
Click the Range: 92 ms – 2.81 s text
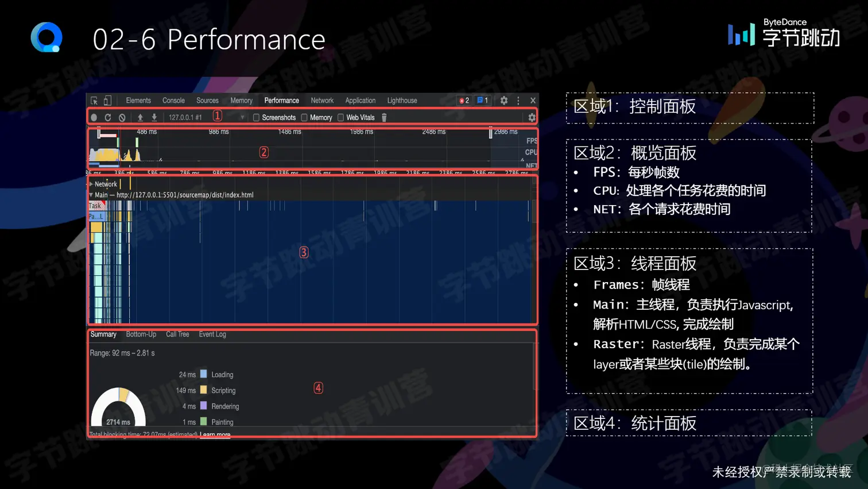tap(122, 353)
